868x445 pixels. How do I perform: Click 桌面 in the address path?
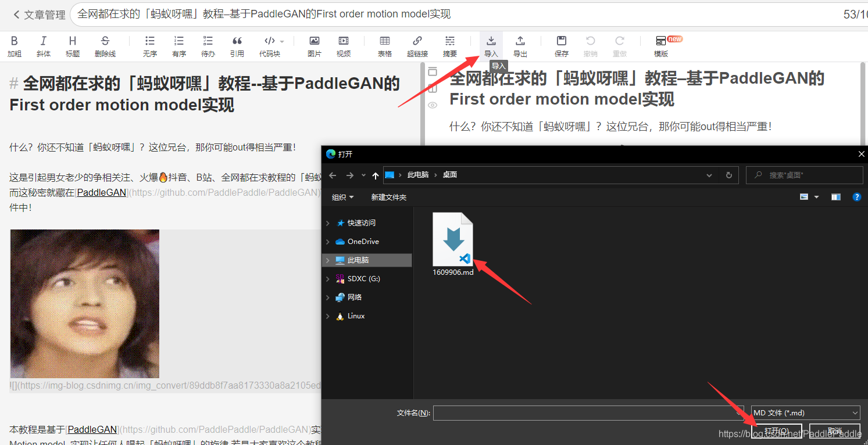450,175
